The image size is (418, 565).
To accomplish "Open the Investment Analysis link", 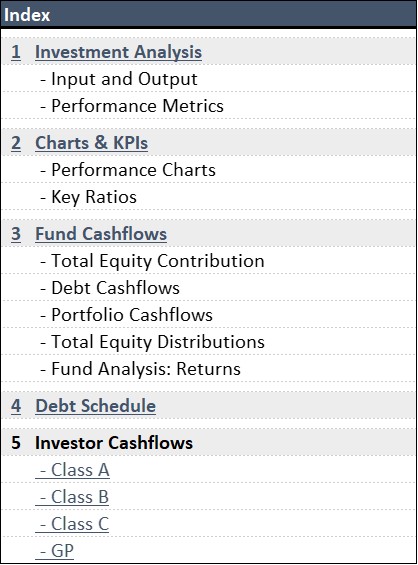I will pos(118,52).
